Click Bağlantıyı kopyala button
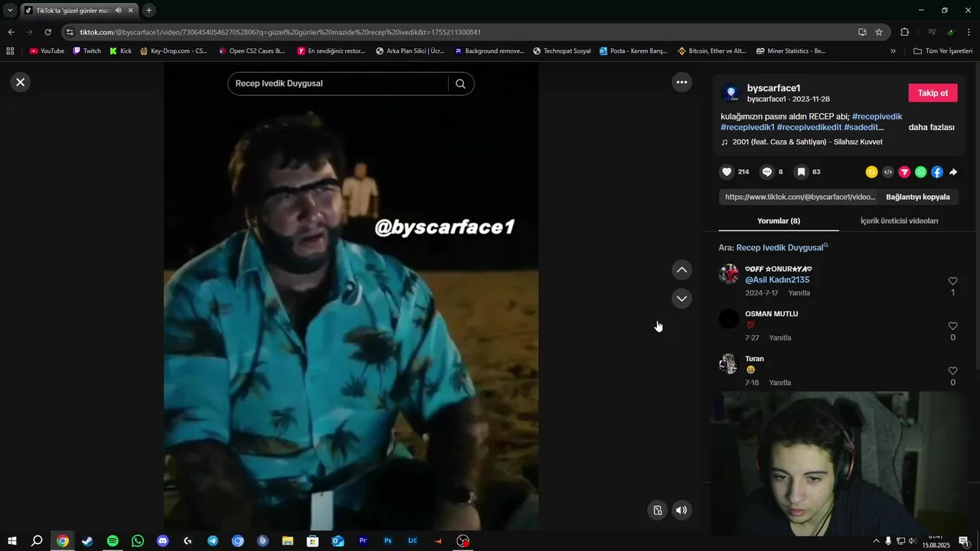This screenshot has width=980, height=551. [917, 197]
